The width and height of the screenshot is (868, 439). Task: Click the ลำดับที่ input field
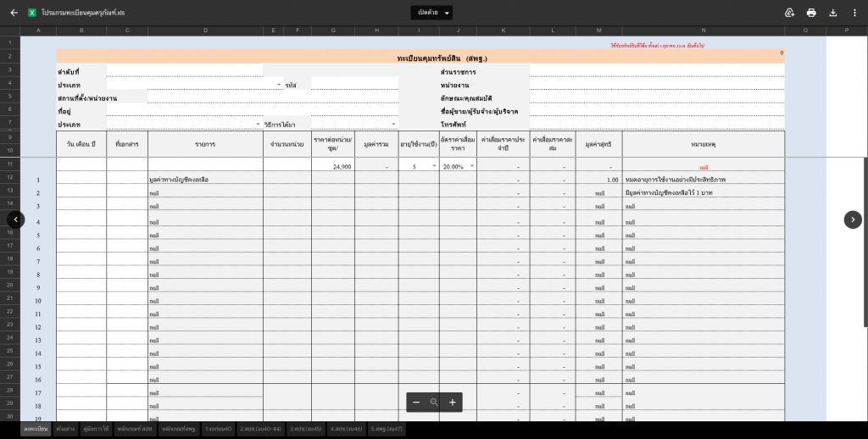coord(185,72)
